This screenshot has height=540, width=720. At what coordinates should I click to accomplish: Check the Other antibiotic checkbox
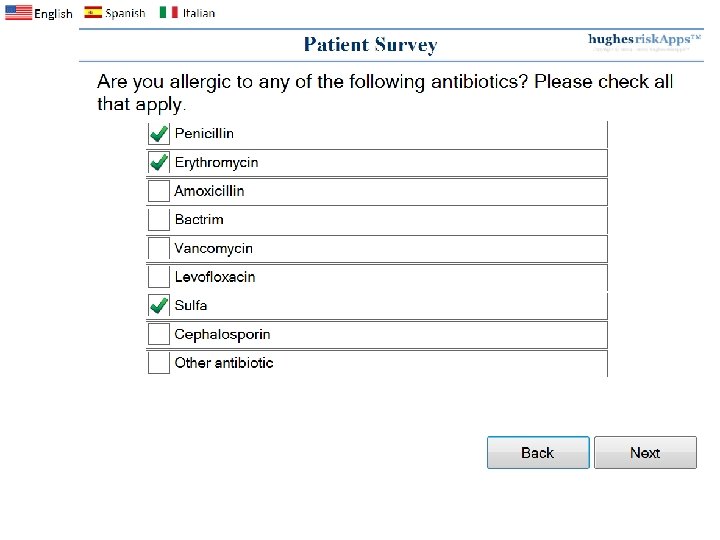point(158,363)
